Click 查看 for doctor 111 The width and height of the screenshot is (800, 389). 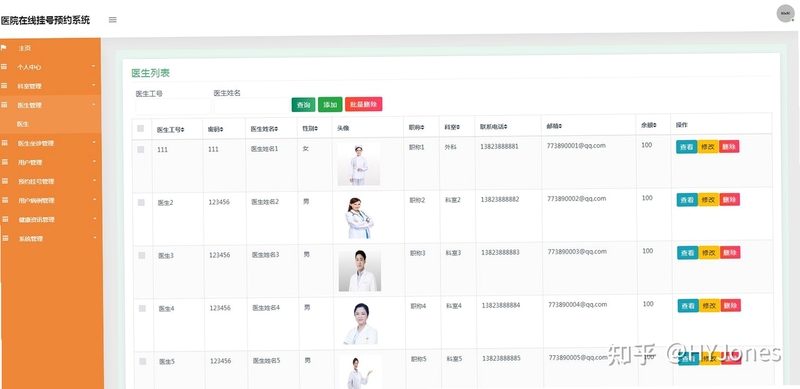click(x=687, y=147)
